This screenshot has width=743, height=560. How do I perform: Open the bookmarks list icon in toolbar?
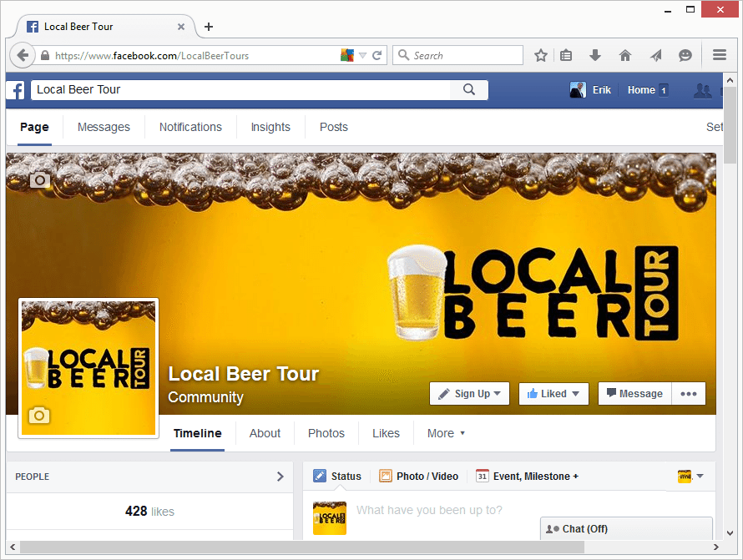[x=566, y=55]
